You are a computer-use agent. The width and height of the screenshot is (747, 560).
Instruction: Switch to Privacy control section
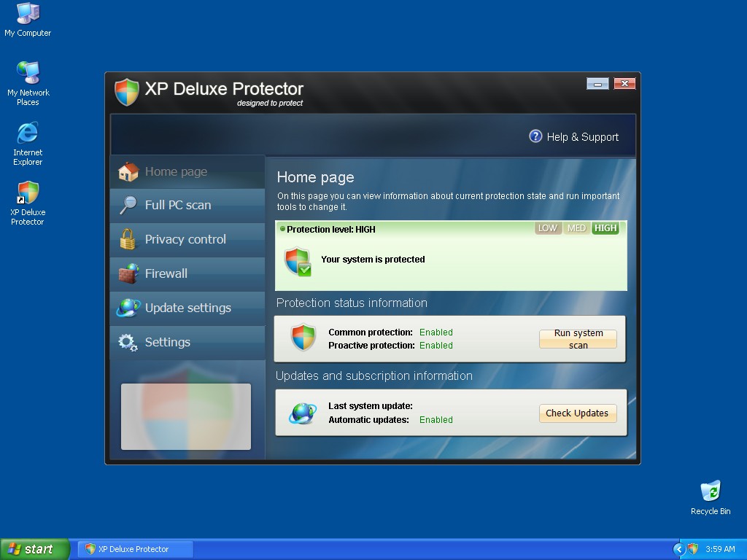(185, 239)
